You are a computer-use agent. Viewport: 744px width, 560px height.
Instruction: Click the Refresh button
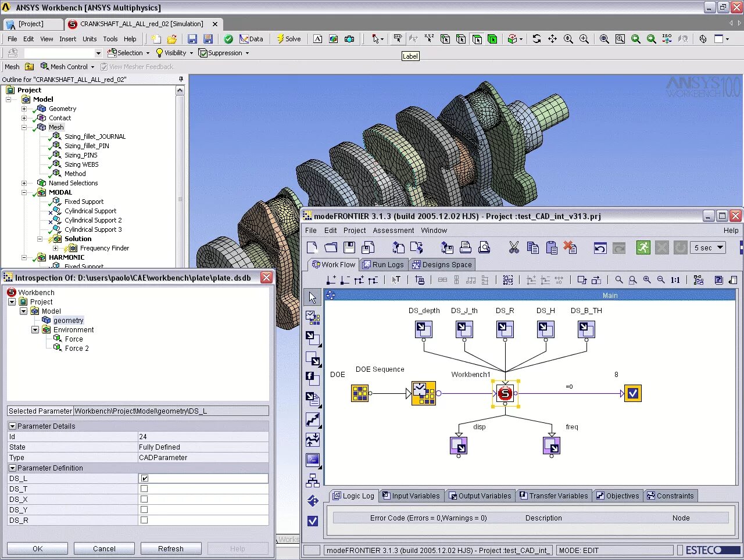(171, 548)
